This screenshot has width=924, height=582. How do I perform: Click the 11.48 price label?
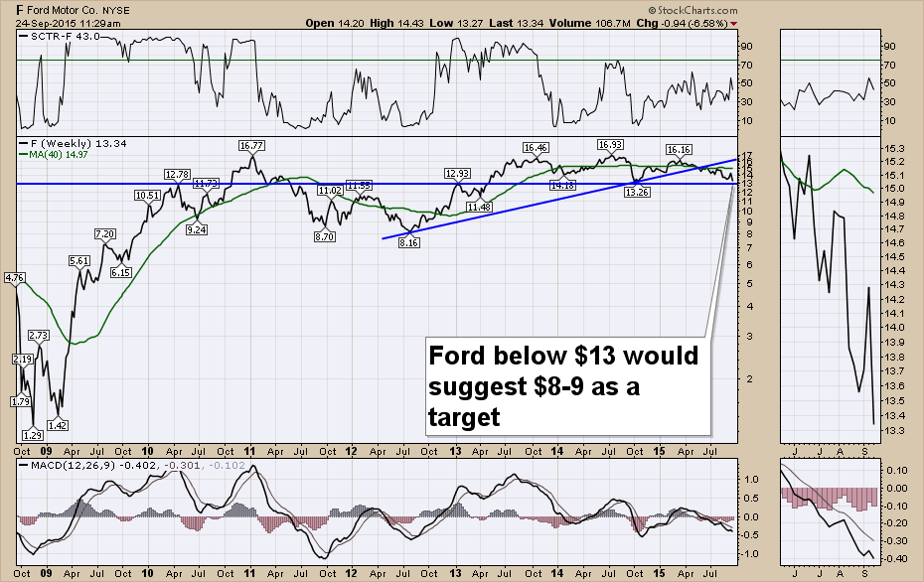[x=479, y=208]
